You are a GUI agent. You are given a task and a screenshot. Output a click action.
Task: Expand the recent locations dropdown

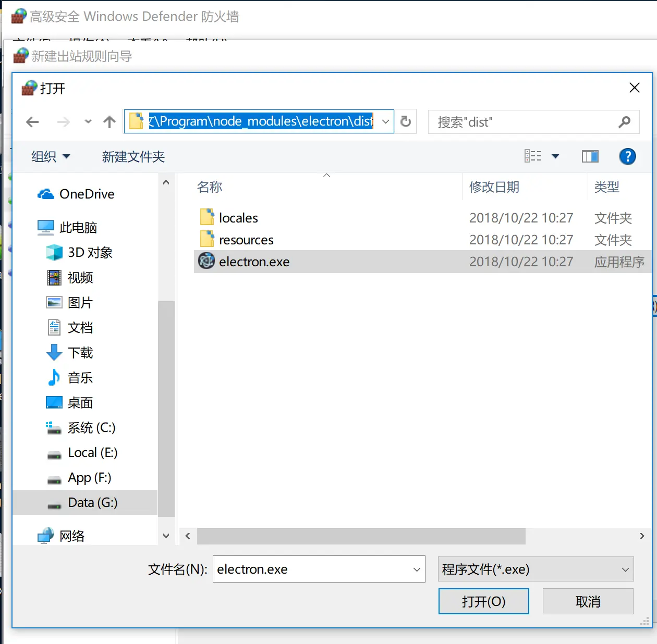88,122
